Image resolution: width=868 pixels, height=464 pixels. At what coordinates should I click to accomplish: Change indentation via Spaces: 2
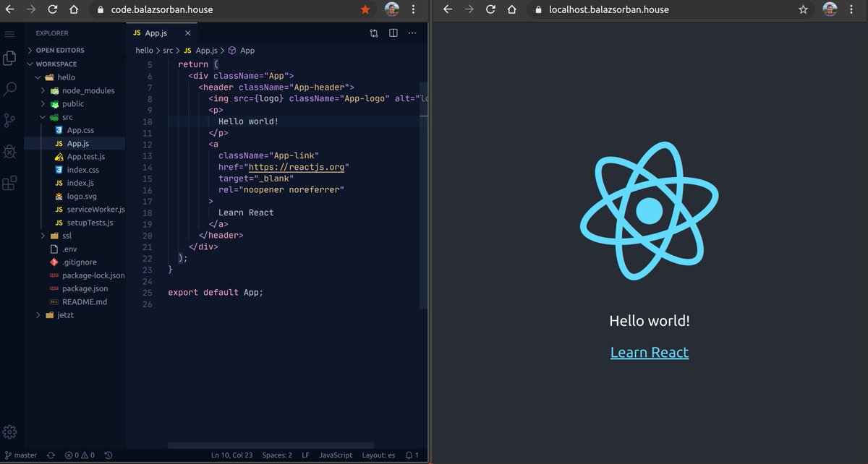277,455
